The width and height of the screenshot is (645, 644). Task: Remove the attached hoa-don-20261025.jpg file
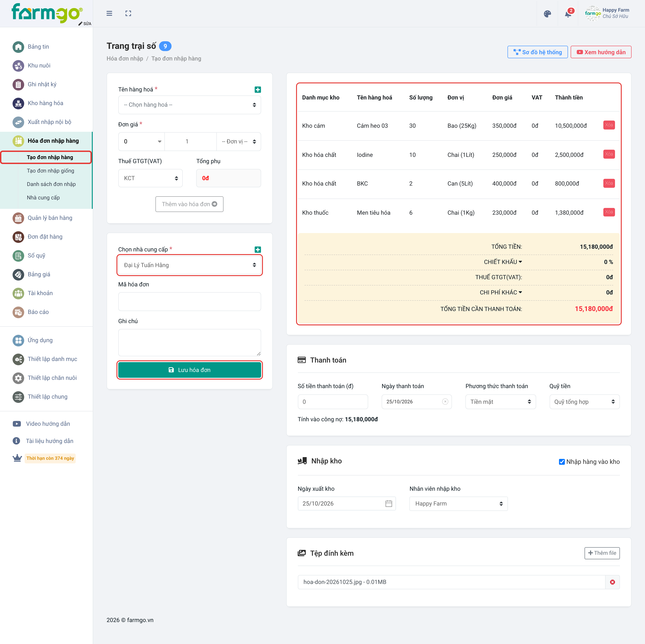point(612,582)
